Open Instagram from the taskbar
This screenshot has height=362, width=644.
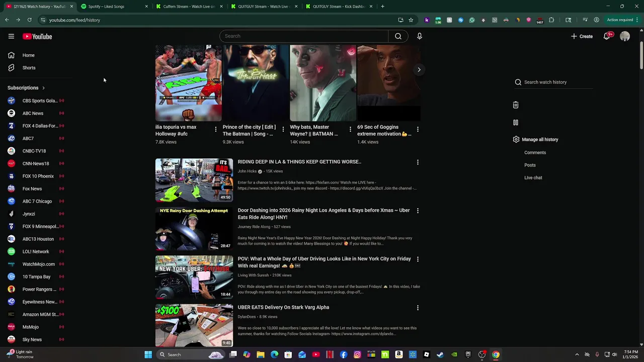pos(357,354)
